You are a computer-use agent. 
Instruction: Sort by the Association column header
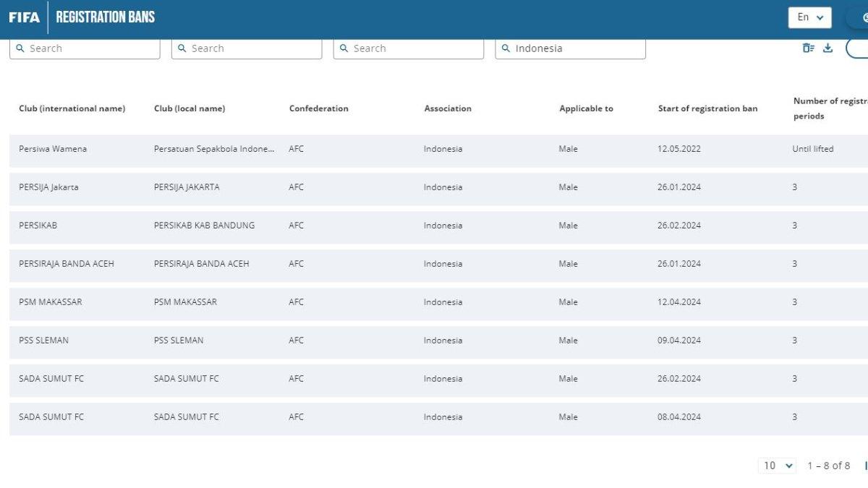448,108
